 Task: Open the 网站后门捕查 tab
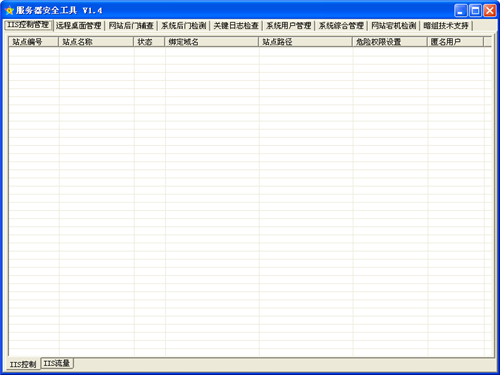(x=131, y=26)
